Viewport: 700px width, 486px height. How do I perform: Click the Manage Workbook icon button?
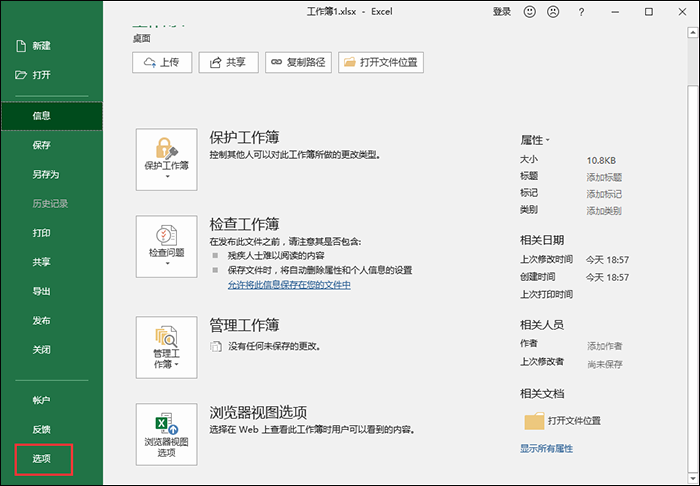click(x=167, y=347)
